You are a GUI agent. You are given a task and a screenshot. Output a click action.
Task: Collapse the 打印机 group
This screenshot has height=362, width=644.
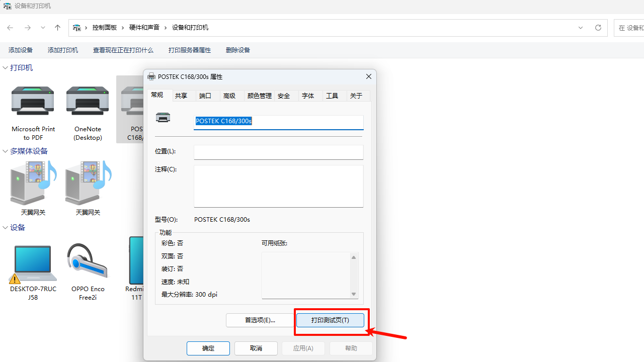pos(6,67)
